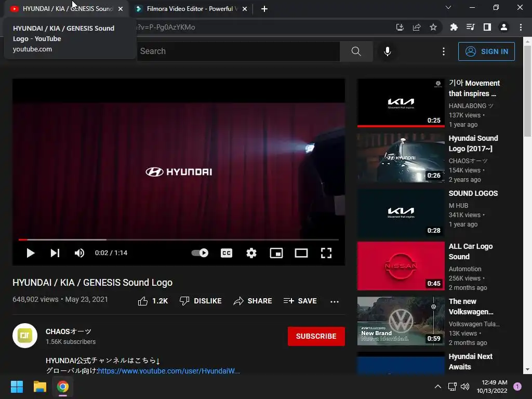Open Chrome extensions puzzle icon

click(x=454, y=27)
